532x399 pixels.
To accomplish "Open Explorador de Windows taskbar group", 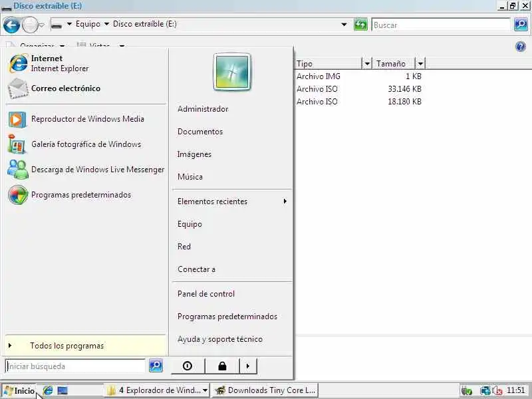I will pos(157,390).
